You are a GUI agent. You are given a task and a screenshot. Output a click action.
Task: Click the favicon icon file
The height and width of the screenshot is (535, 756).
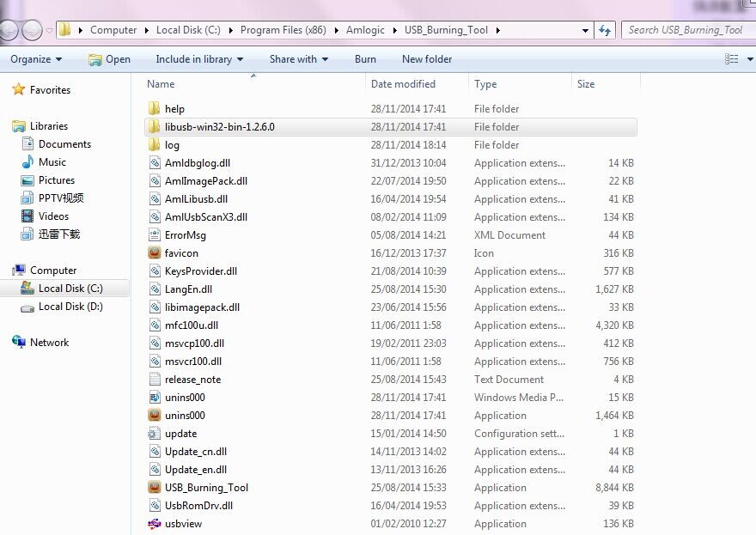(x=155, y=253)
